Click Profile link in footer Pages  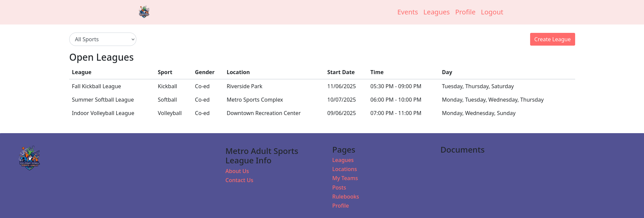[x=340, y=206]
